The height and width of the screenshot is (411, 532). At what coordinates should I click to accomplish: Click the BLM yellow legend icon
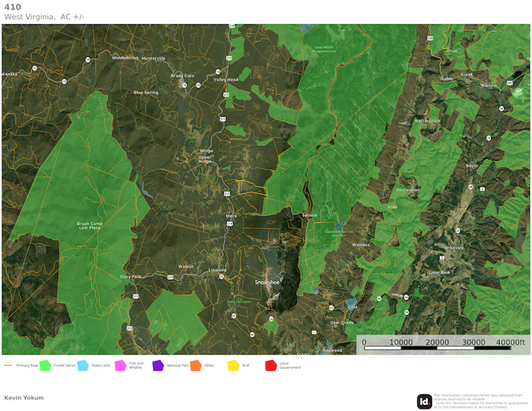point(232,363)
